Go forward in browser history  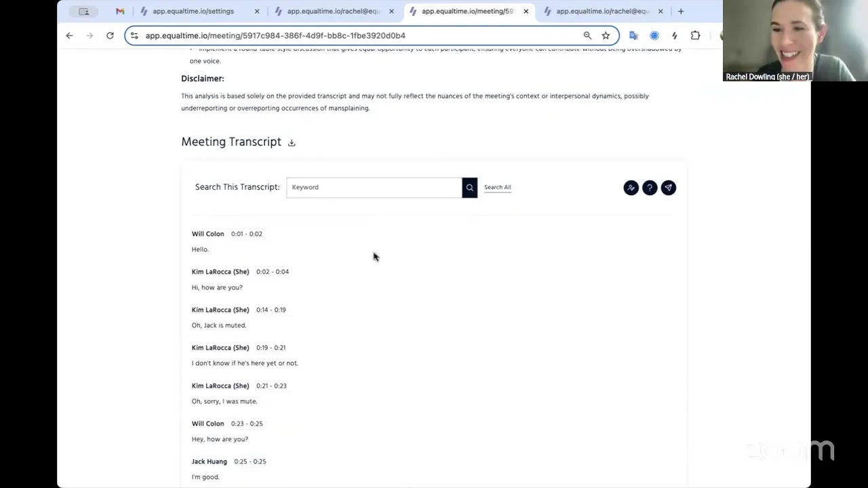90,35
